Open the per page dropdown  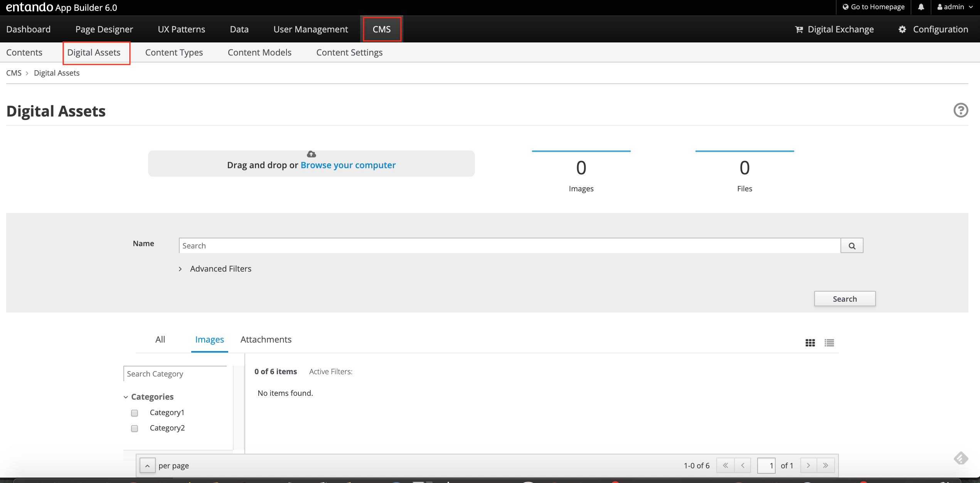tap(147, 466)
